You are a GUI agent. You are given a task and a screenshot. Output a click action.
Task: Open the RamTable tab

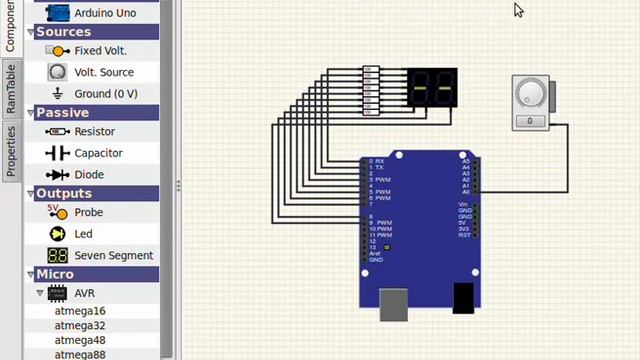[x=11, y=89]
